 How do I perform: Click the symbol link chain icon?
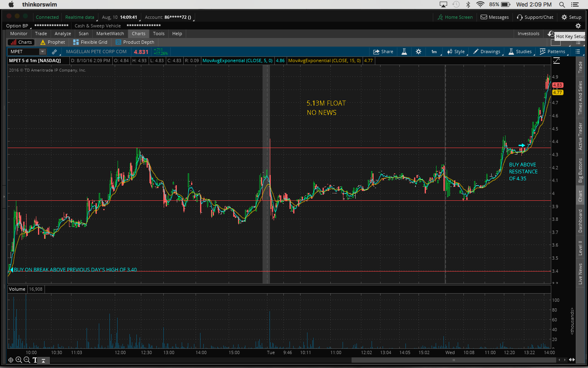pyautogui.click(x=54, y=52)
